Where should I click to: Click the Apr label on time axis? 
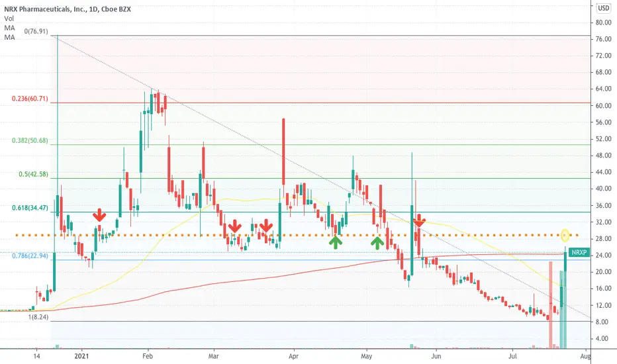pos(293,356)
